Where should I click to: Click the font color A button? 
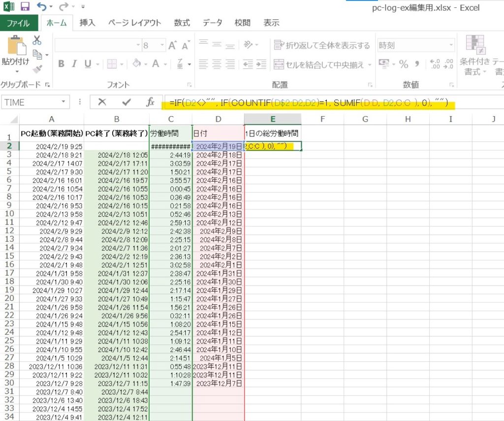point(156,64)
